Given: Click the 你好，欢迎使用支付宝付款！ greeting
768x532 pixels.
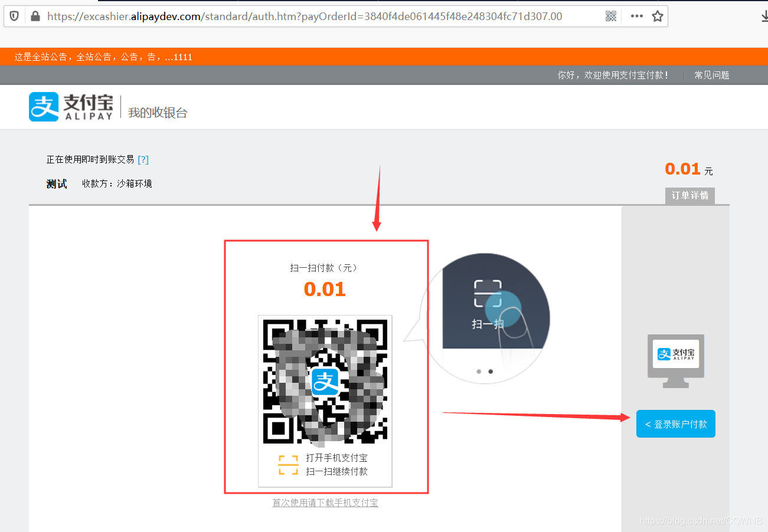Looking at the screenshot, I should pos(614,75).
